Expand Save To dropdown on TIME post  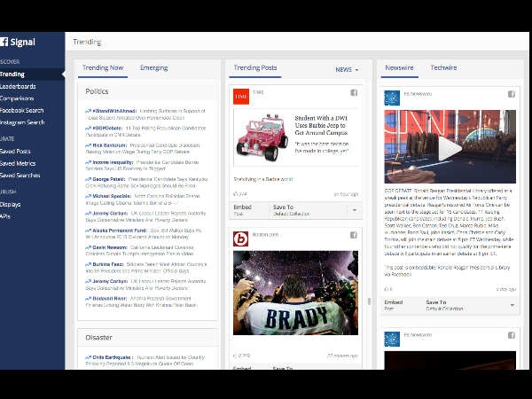354,210
